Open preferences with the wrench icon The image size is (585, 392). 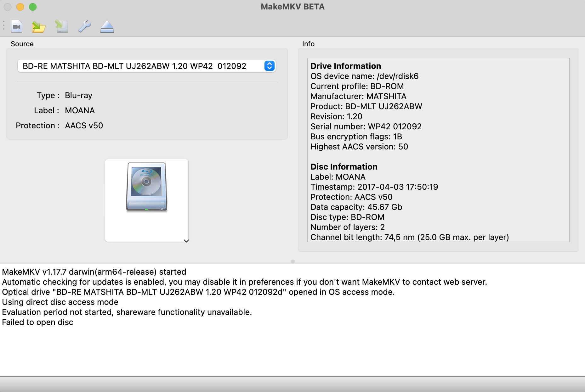coord(84,26)
